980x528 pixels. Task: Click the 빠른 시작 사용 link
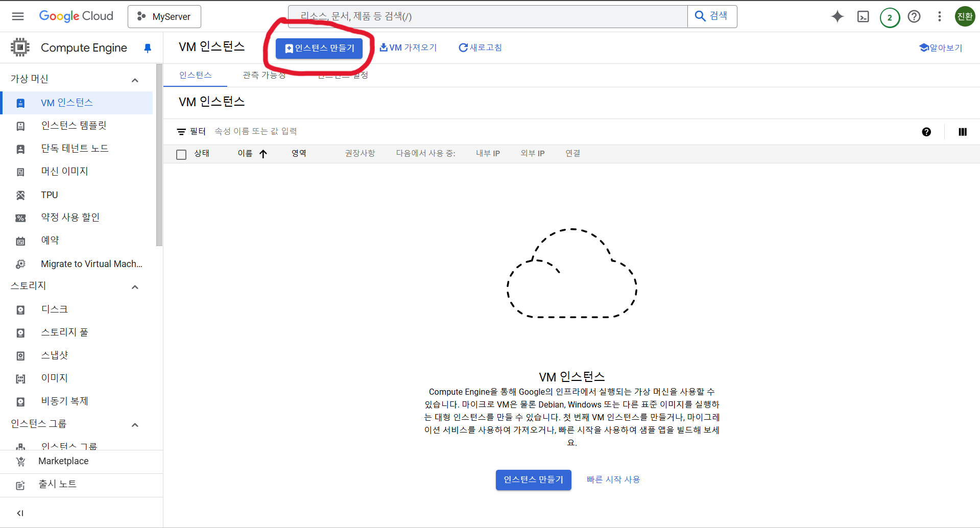pos(613,479)
